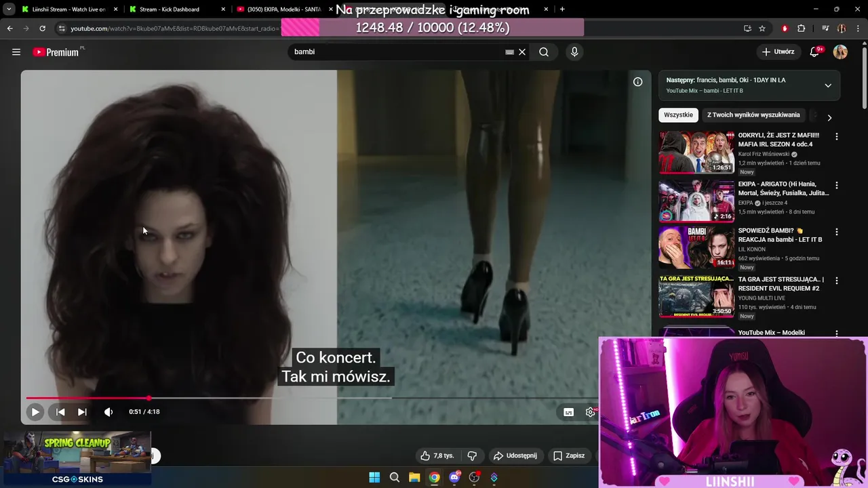The width and height of the screenshot is (868, 488).
Task: Switch to the EKIPA, Modelki YouTube tab
Action: pyautogui.click(x=283, y=9)
